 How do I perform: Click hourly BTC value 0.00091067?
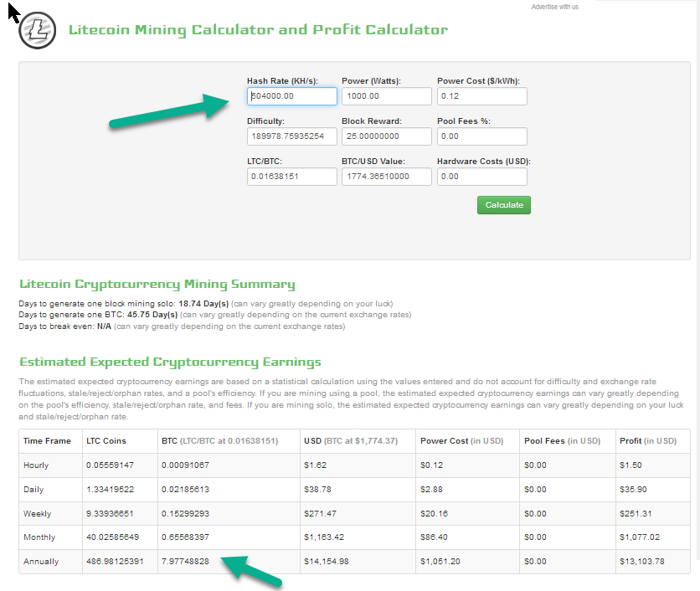(x=185, y=465)
